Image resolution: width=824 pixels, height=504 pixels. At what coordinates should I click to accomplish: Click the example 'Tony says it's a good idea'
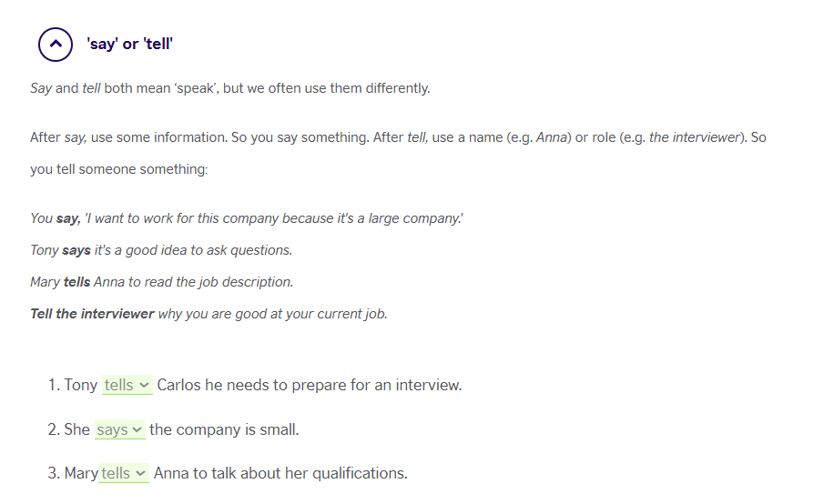pos(161,250)
